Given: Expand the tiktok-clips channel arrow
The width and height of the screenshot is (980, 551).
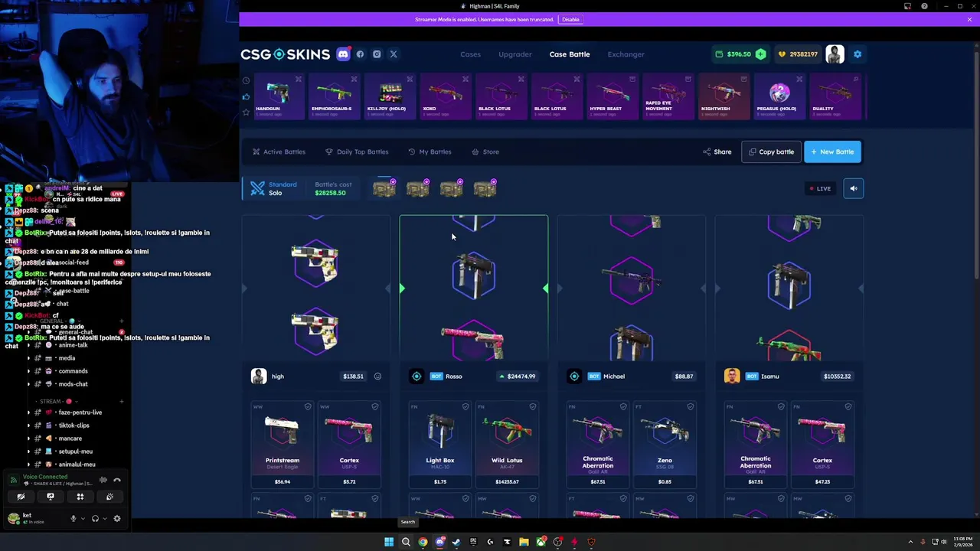Looking at the screenshot, I should (x=28, y=425).
